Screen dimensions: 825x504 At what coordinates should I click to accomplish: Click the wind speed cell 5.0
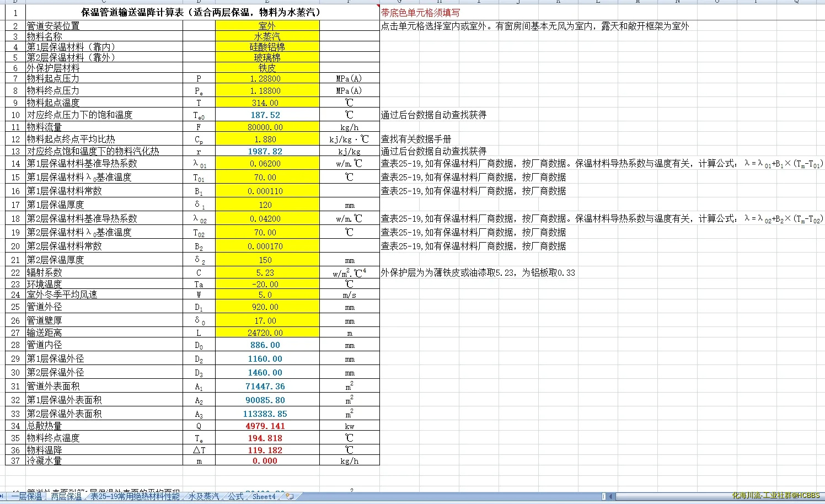pyautogui.click(x=267, y=294)
